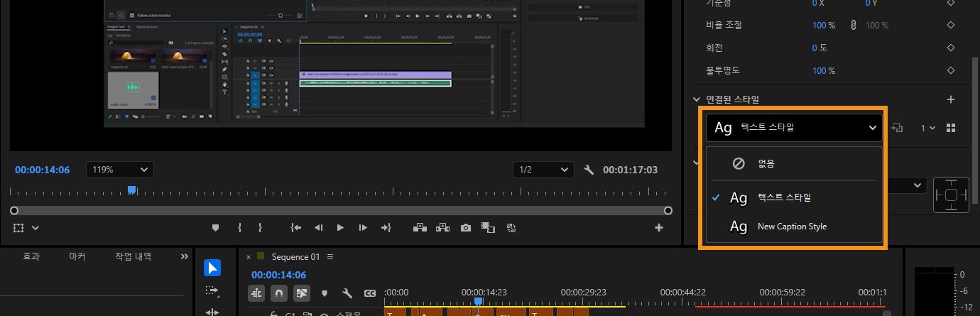This screenshot has height=316, width=980.
Task: Click the alignment zone position box
Action: tap(952, 195)
